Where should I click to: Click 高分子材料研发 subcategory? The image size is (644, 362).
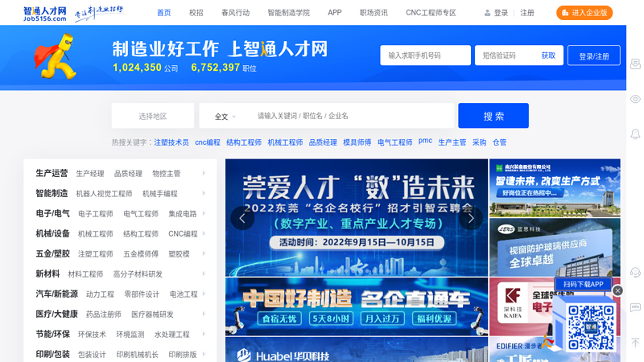(138, 274)
